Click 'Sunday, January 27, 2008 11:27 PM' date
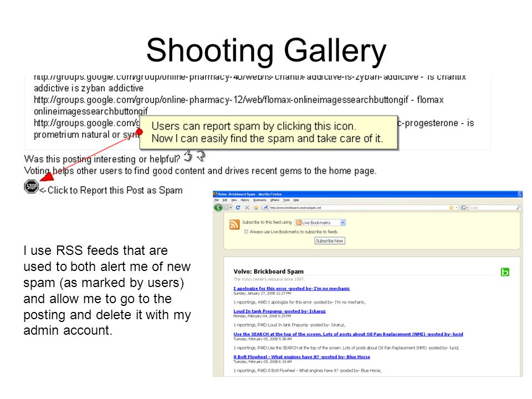This screenshot has width=532, height=399. [x=262, y=293]
